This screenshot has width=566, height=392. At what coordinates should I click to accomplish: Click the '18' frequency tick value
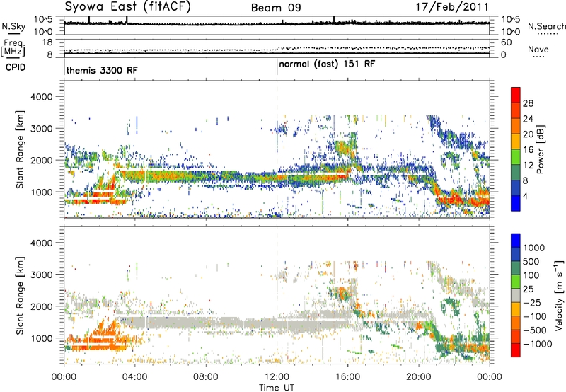tap(47, 42)
